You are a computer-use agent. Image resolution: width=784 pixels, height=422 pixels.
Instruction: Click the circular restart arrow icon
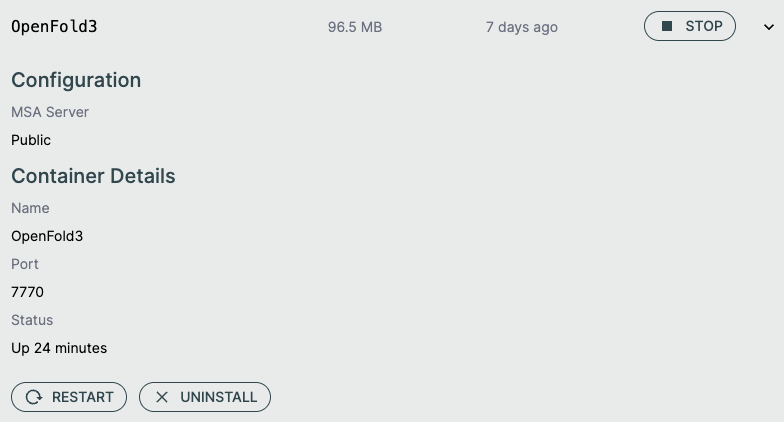point(33,397)
